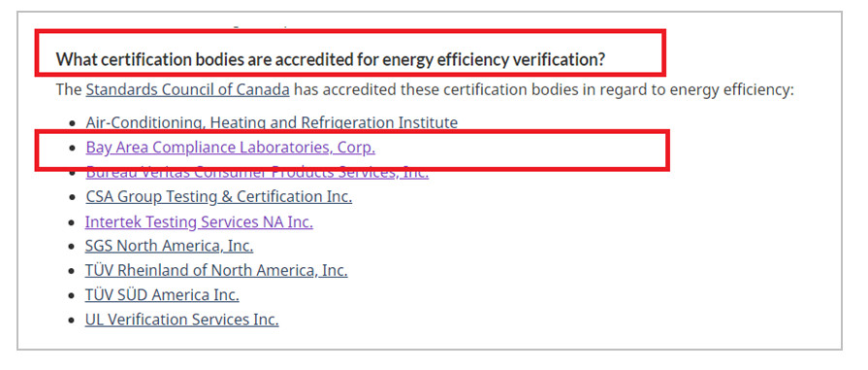Screen dimensions: 868x370
Task: Click the bullet beside TÜV SÜD America
Action: click(x=72, y=295)
